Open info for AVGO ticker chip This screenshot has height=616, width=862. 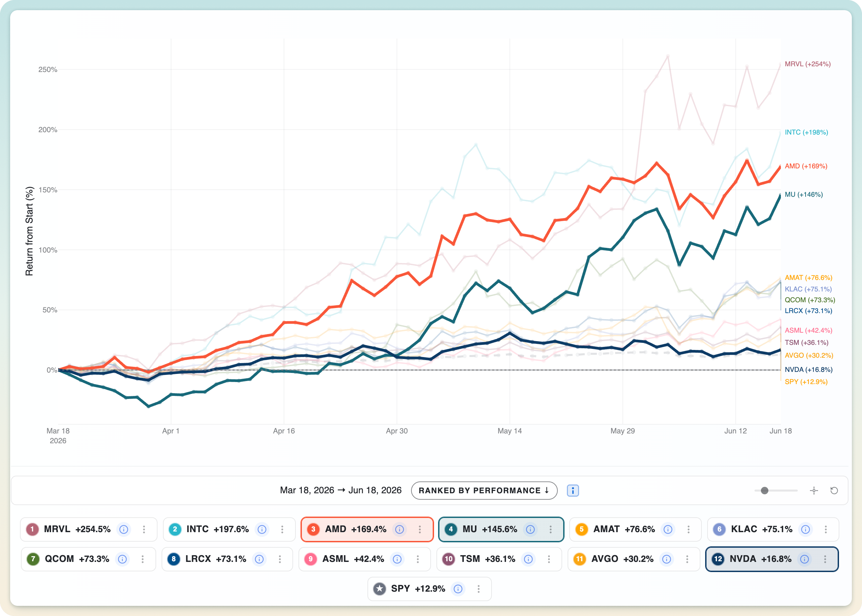click(x=666, y=559)
